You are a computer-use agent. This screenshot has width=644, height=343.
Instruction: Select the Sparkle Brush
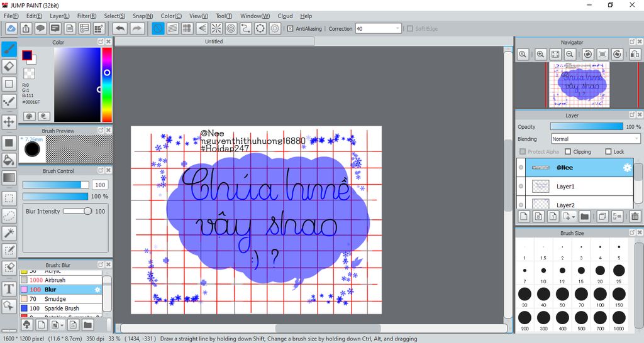click(x=61, y=308)
